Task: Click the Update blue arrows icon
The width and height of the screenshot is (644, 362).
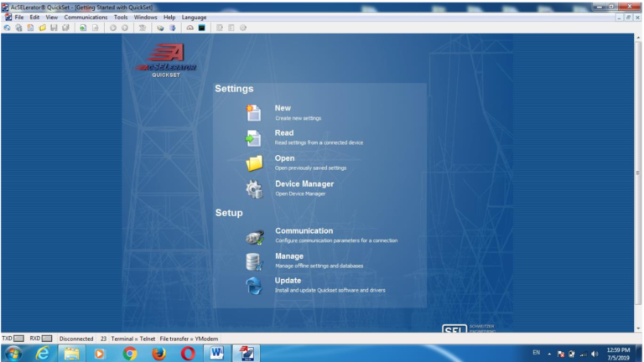Action: point(254,286)
